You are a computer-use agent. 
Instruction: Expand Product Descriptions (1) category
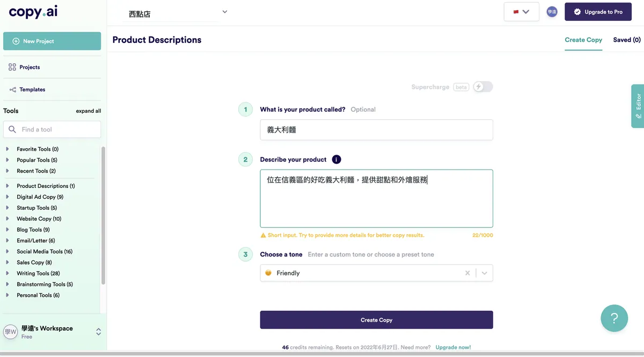(x=46, y=186)
